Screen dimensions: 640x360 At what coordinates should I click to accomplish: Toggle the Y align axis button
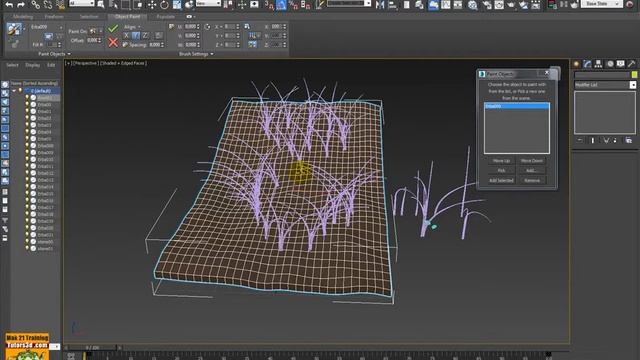tap(136, 36)
